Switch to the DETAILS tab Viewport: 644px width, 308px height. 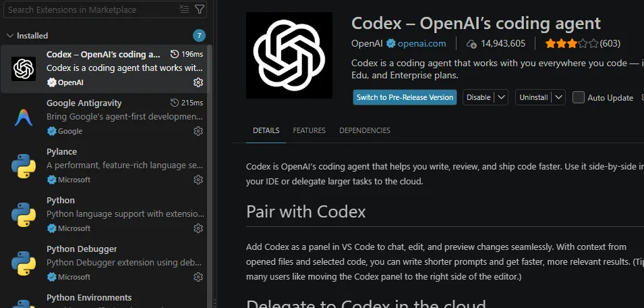pyautogui.click(x=266, y=130)
